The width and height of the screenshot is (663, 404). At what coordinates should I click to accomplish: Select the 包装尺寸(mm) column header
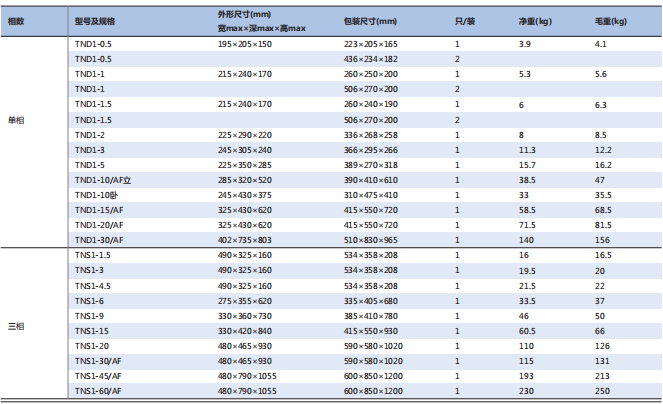pos(370,20)
